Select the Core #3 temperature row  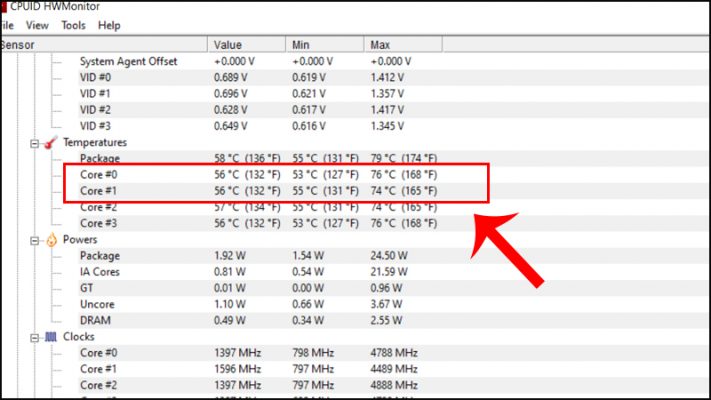point(98,223)
